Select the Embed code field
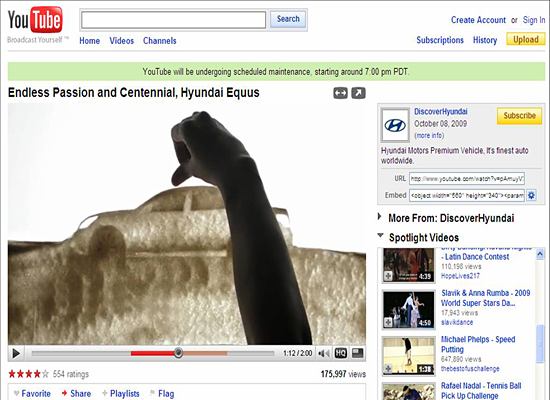 point(467,195)
